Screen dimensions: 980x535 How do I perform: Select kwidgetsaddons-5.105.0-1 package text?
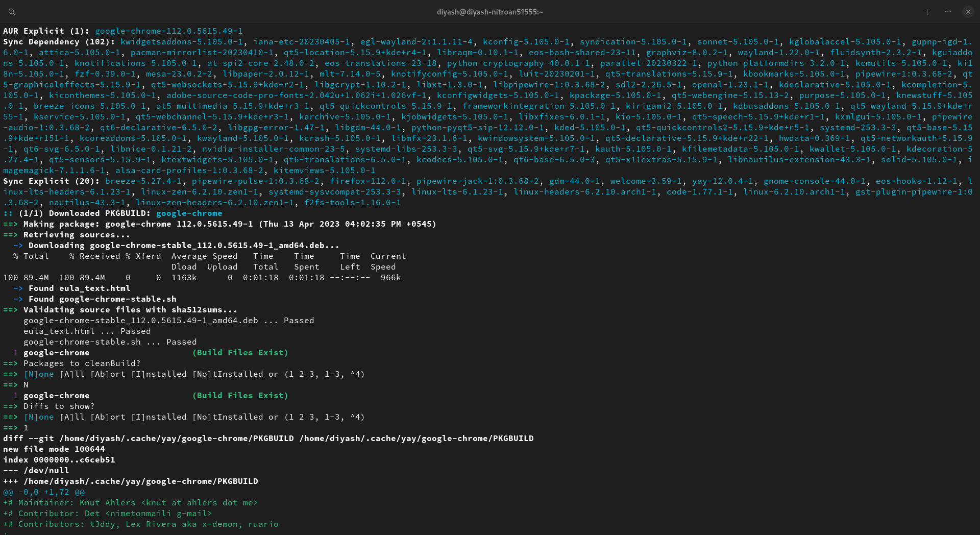[182, 42]
